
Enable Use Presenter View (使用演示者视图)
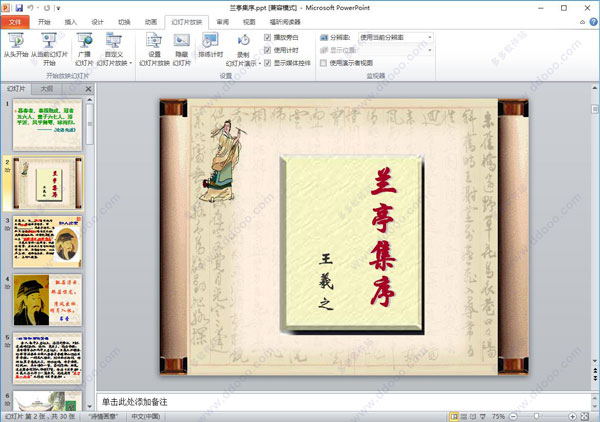(323, 62)
